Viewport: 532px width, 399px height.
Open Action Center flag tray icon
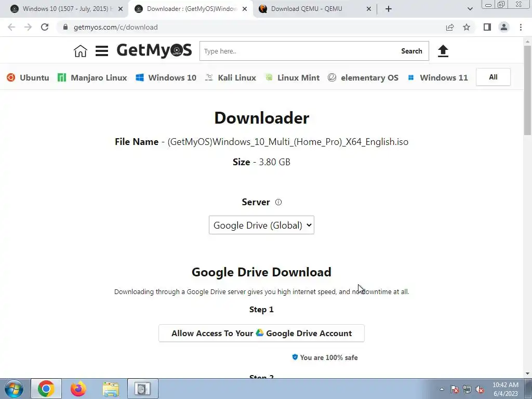pyautogui.click(x=455, y=390)
